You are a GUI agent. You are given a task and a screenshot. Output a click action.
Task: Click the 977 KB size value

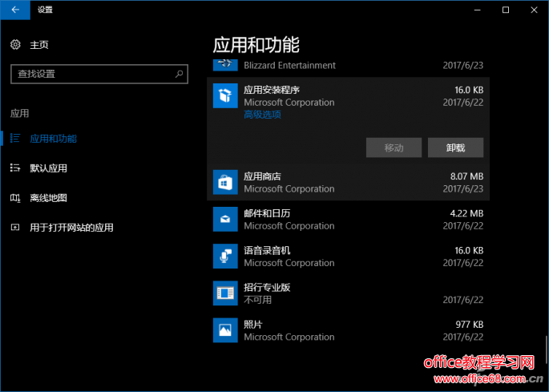point(470,325)
